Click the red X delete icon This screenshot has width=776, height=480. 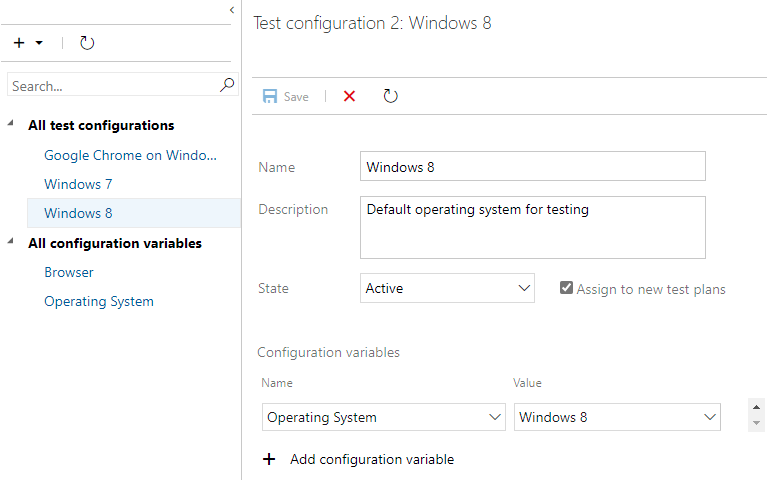tap(349, 97)
